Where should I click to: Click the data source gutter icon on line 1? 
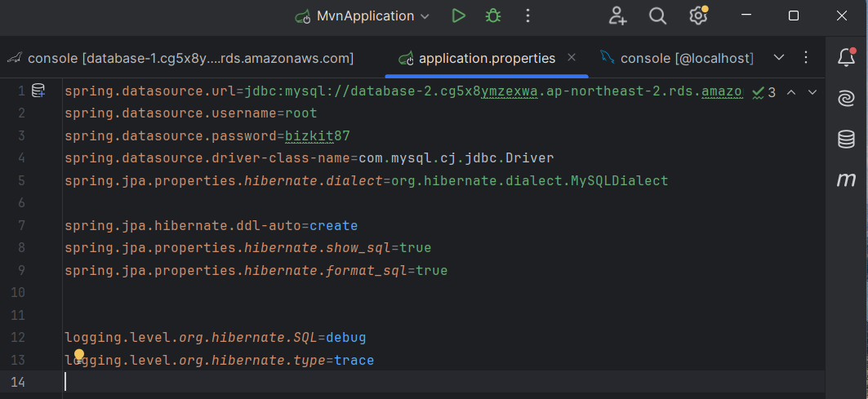click(38, 91)
